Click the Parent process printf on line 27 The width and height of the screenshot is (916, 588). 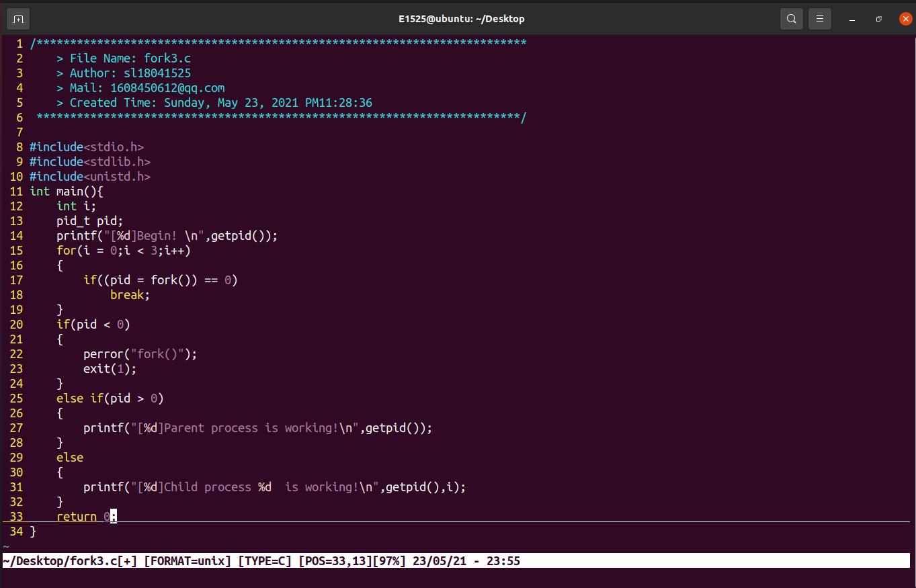tap(258, 428)
